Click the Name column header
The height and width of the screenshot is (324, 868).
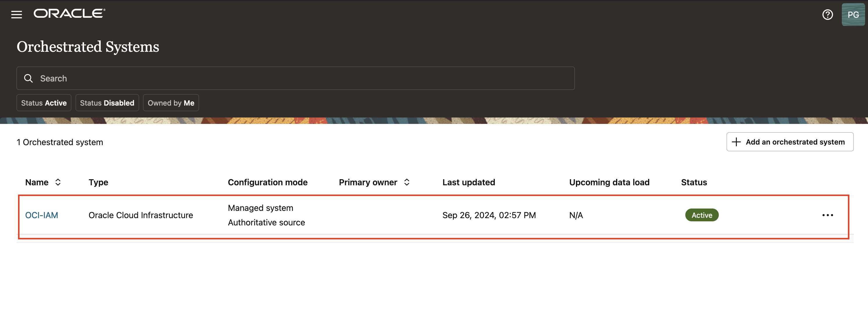tap(37, 182)
